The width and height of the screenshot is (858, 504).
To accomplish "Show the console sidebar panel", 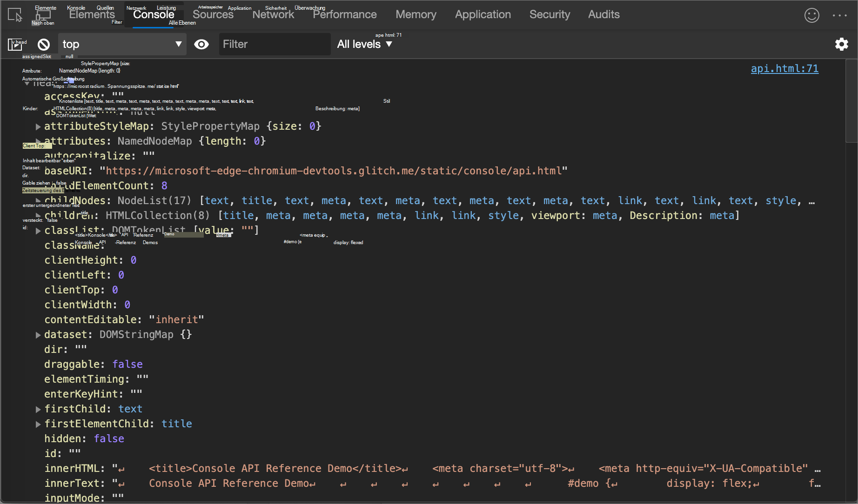I will point(15,45).
